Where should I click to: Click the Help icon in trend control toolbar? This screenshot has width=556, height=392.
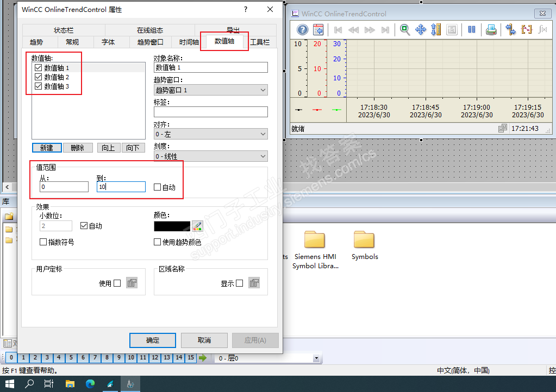tap(303, 30)
